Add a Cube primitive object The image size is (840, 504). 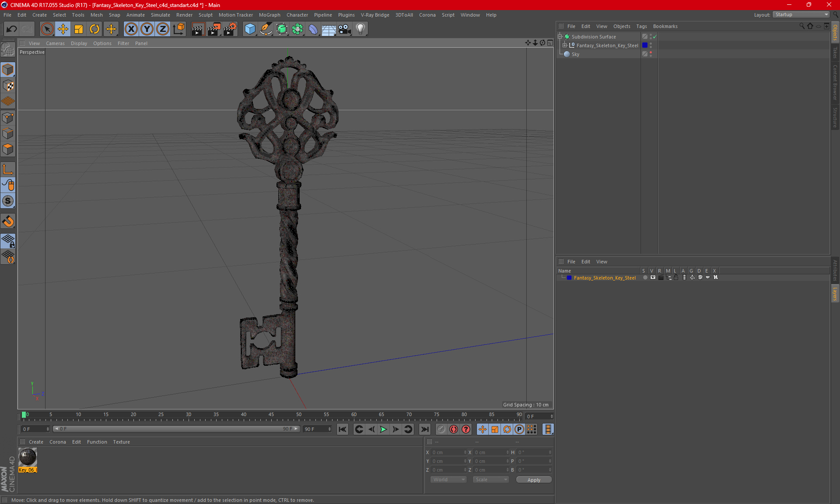click(x=250, y=29)
